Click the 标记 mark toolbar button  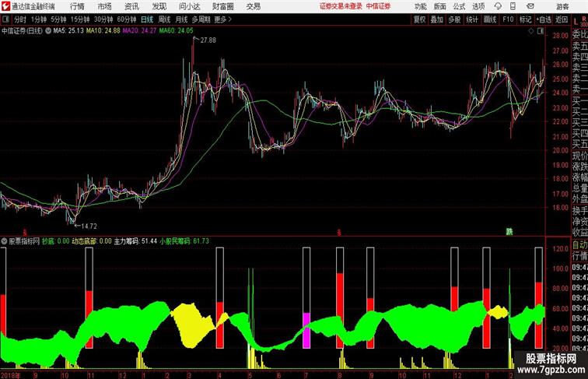click(525, 19)
